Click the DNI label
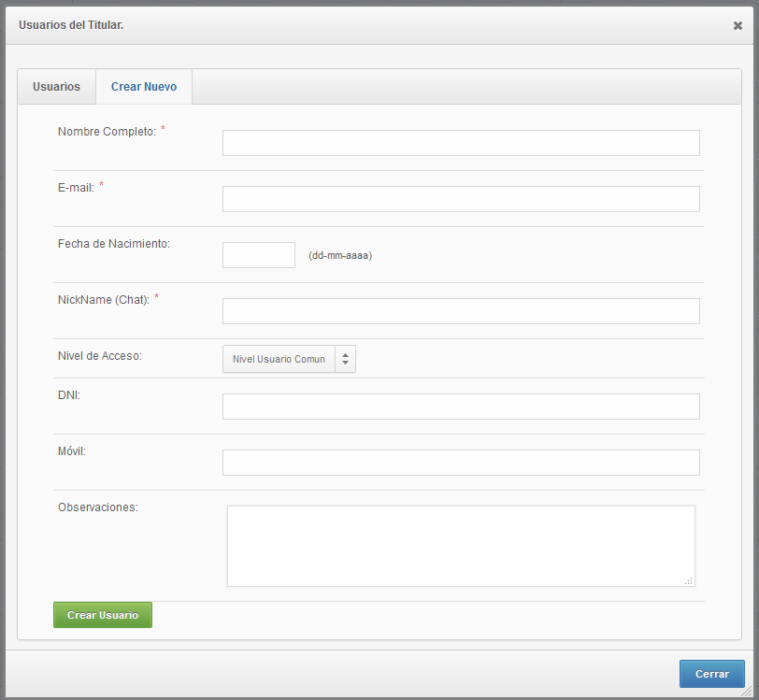 (x=69, y=395)
